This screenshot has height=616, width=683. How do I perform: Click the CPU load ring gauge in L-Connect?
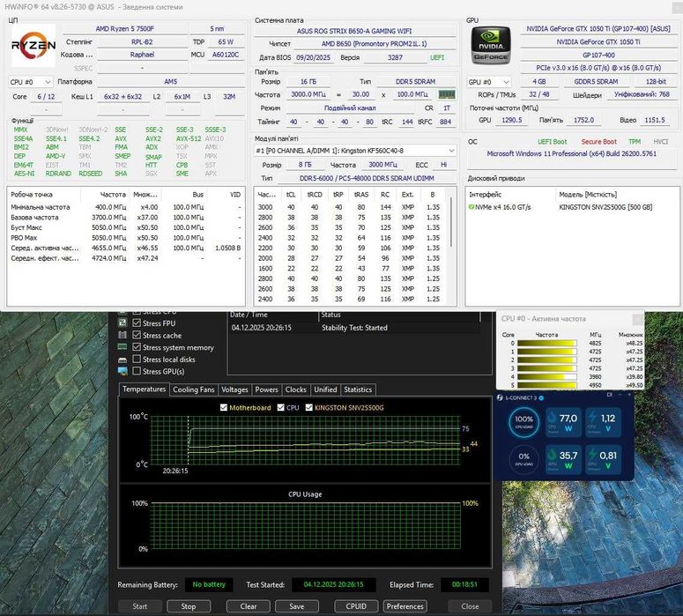(x=523, y=421)
